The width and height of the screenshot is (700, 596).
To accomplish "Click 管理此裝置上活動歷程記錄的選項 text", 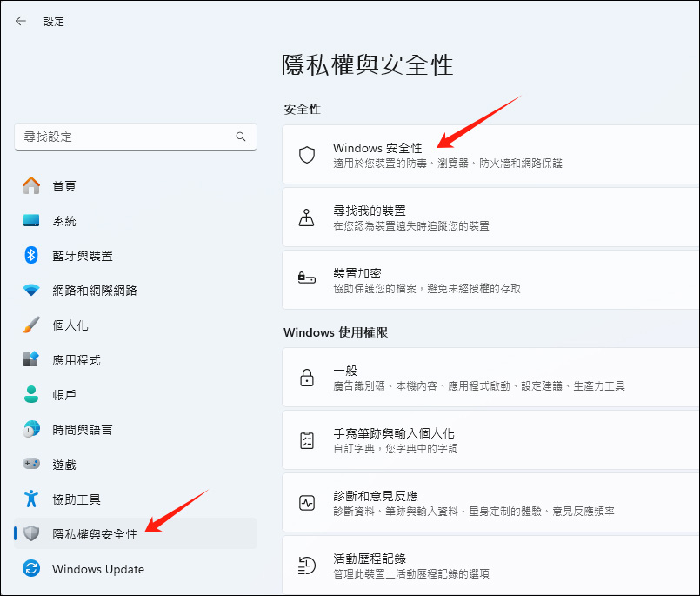I will 411,573.
